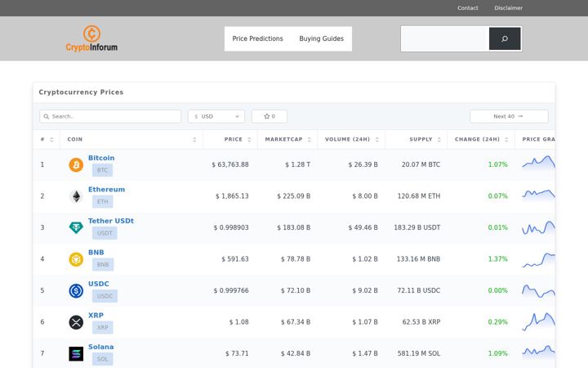Click the Solana coin icon

coord(76,354)
